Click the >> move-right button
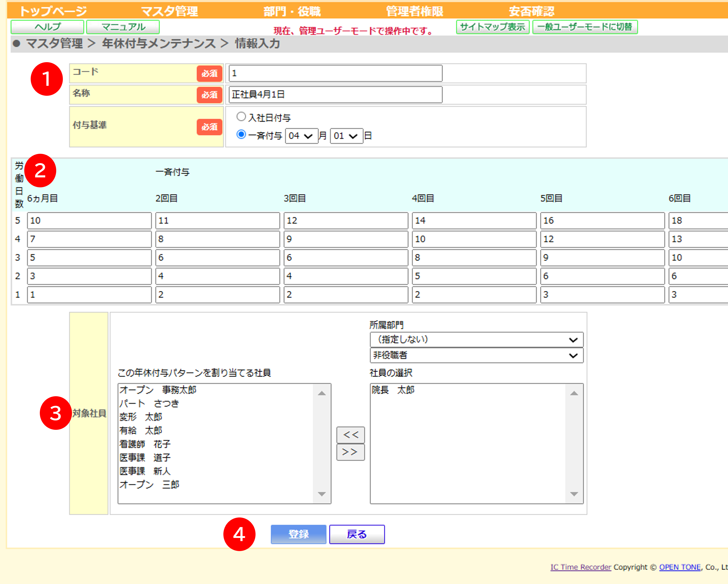The height and width of the screenshot is (584, 728). tap(351, 452)
